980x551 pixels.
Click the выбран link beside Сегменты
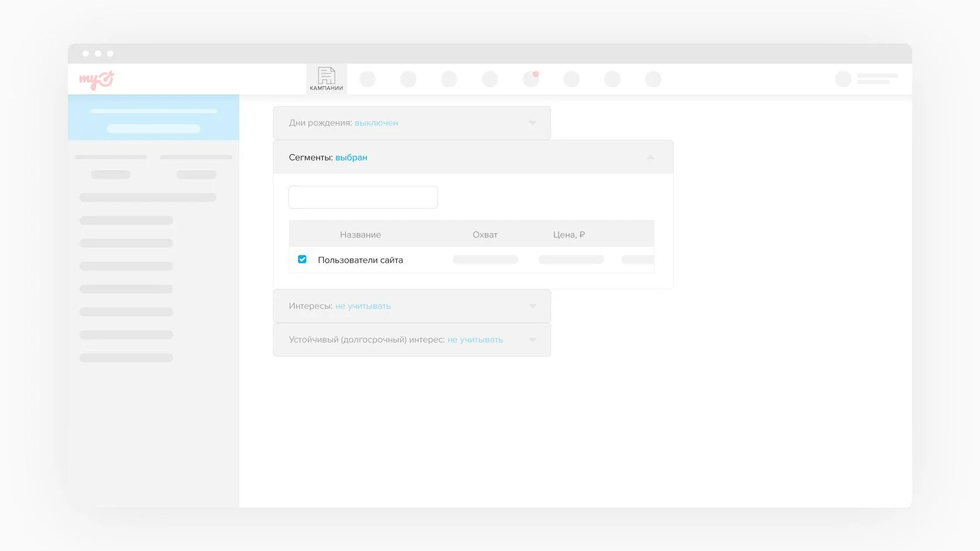351,157
